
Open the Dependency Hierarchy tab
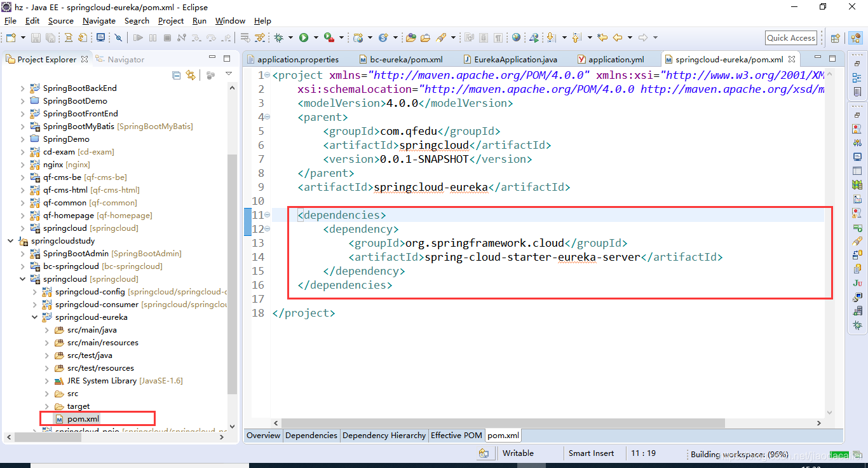click(384, 436)
